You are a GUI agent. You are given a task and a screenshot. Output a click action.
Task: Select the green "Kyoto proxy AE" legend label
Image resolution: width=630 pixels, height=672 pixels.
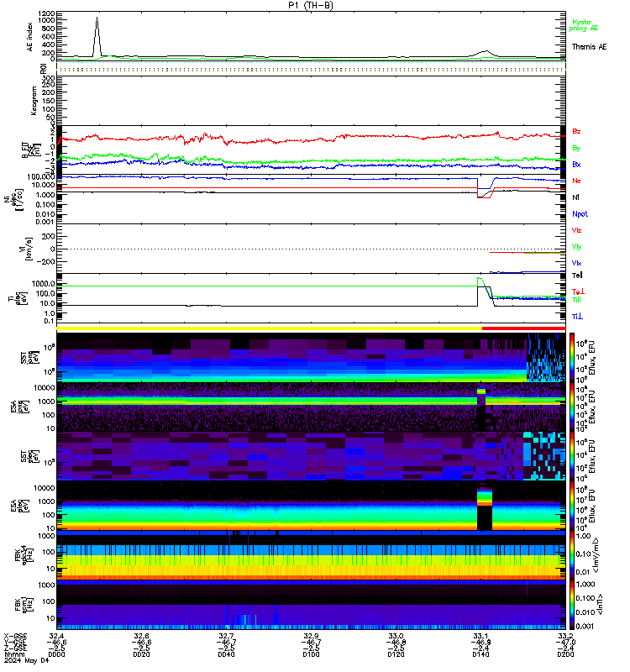click(583, 25)
